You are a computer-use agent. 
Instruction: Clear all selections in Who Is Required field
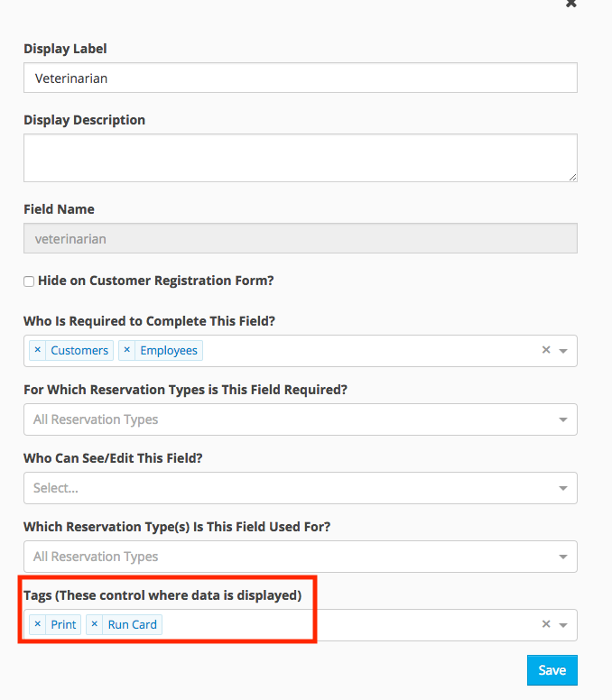[545, 350]
